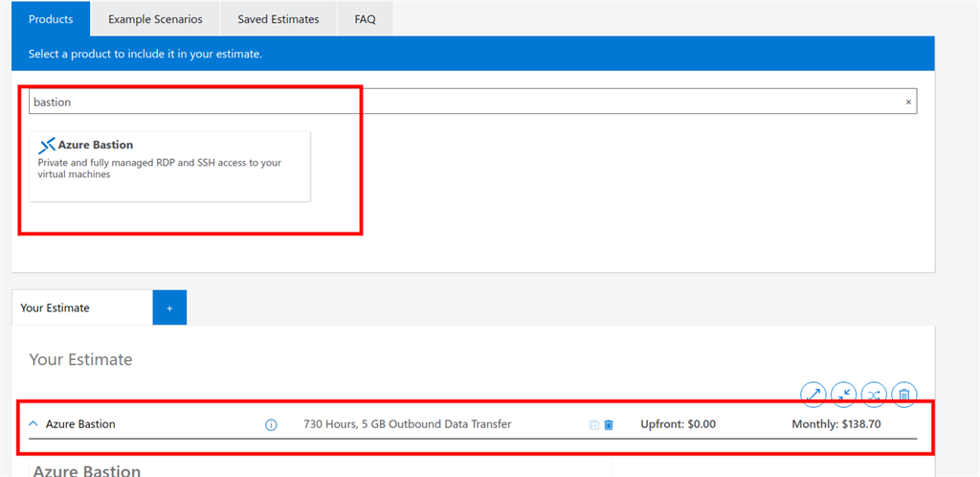Delete the Azure Bastion estimate item
The width and height of the screenshot is (980, 477).
pyautogui.click(x=609, y=425)
